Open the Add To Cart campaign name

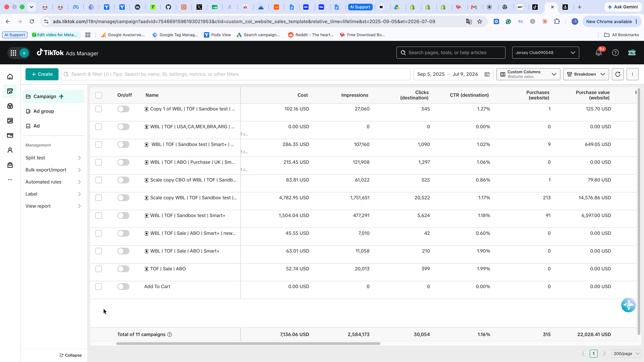(x=157, y=287)
